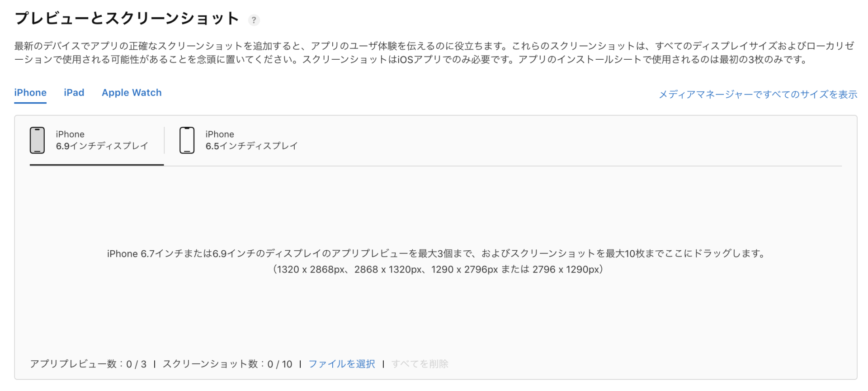868x391 pixels.
Task: Open メディアマネージャーですべてのサイズを表示 link
Action: [758, 94]
